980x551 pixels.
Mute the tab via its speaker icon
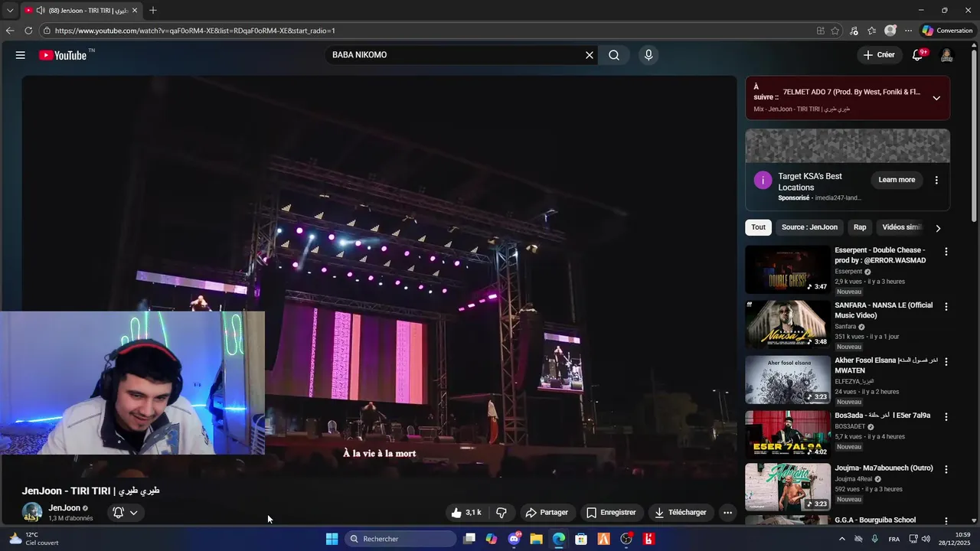[40, 11]
